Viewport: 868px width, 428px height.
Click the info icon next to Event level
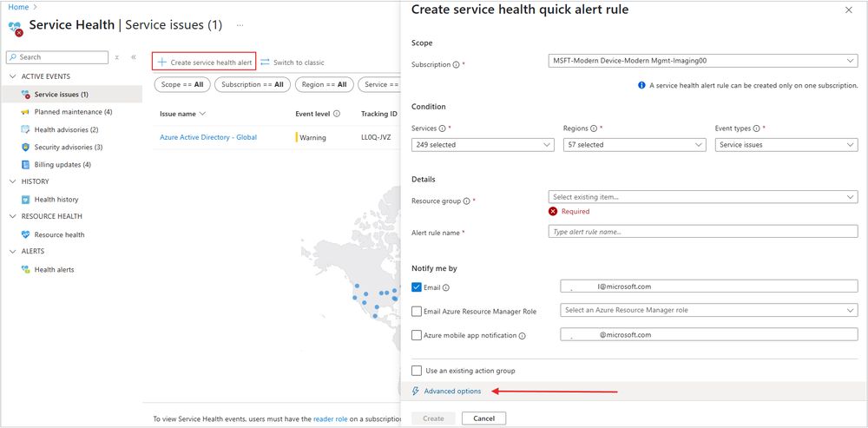coord(337,114)
